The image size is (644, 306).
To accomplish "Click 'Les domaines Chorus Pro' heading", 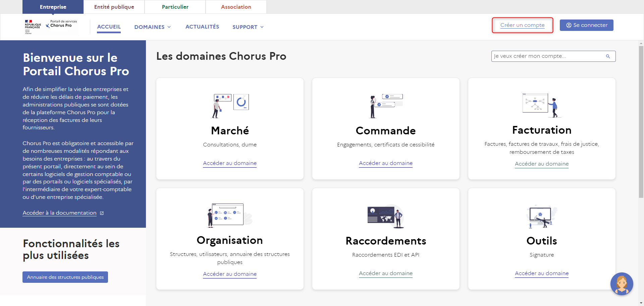I will point(221,56).
